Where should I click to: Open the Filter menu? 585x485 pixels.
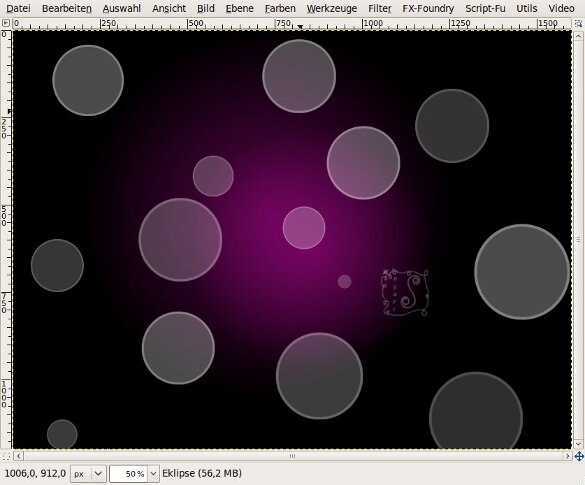pyautogui.click(x=380, y=8)
